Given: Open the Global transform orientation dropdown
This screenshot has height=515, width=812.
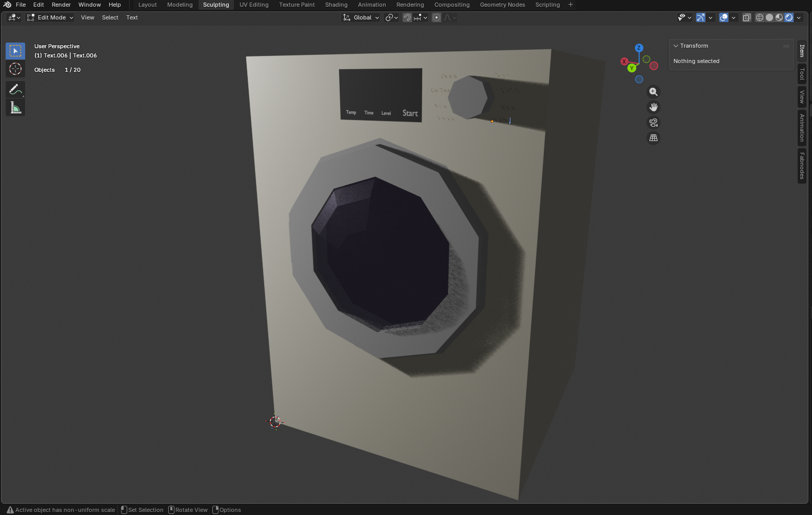Looking at the screenshot, I should (x=361, y=17).
